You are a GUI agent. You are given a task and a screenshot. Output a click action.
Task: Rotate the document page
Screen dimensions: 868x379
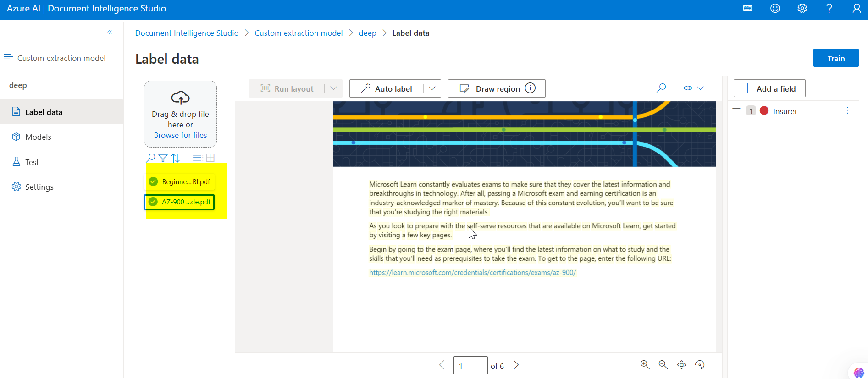click(700, 365)
